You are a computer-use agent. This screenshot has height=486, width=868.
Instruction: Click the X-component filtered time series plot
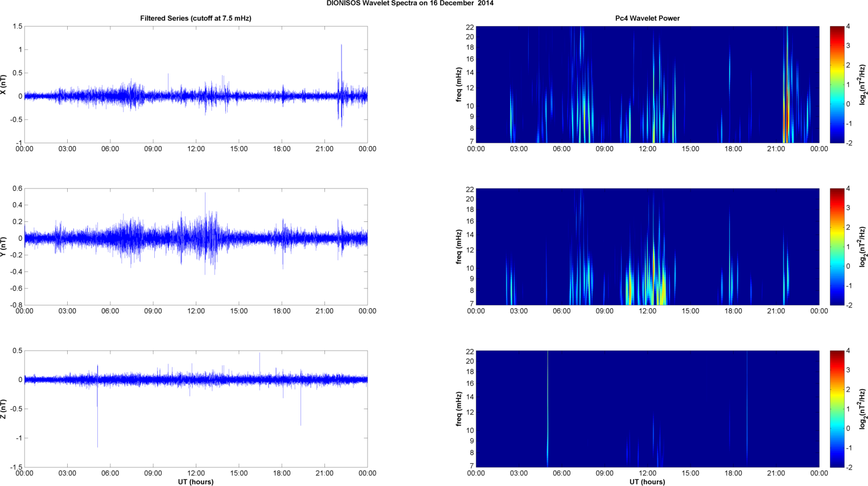tap(196, 85)
